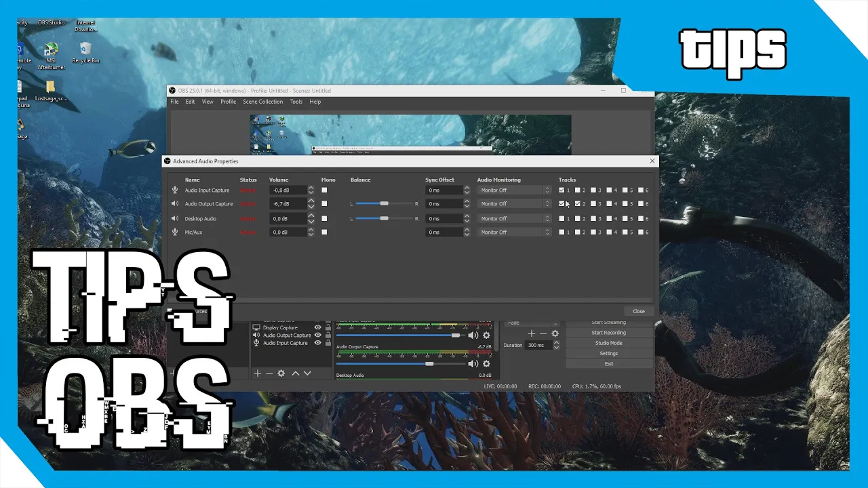The height and width of the screenshot is (488, 868).
Task: Open Audio Monitoring dropdown for Audio Input Capture
Action: click(514, 190)
